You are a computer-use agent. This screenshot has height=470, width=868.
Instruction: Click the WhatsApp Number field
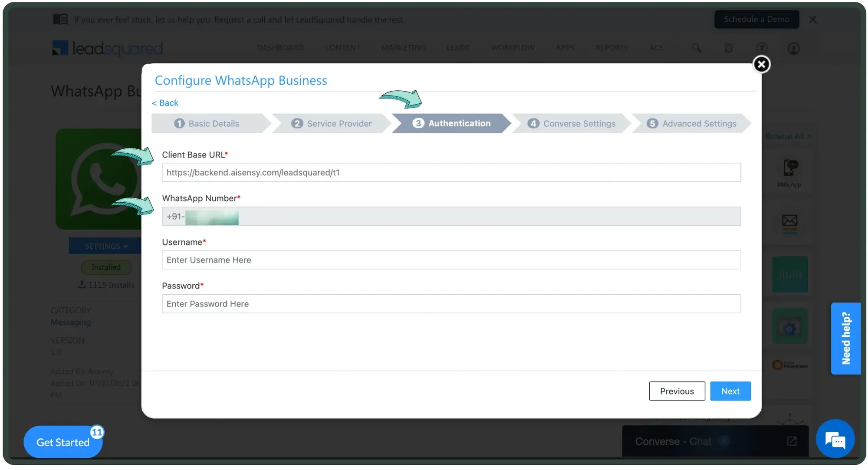point(451,216)
